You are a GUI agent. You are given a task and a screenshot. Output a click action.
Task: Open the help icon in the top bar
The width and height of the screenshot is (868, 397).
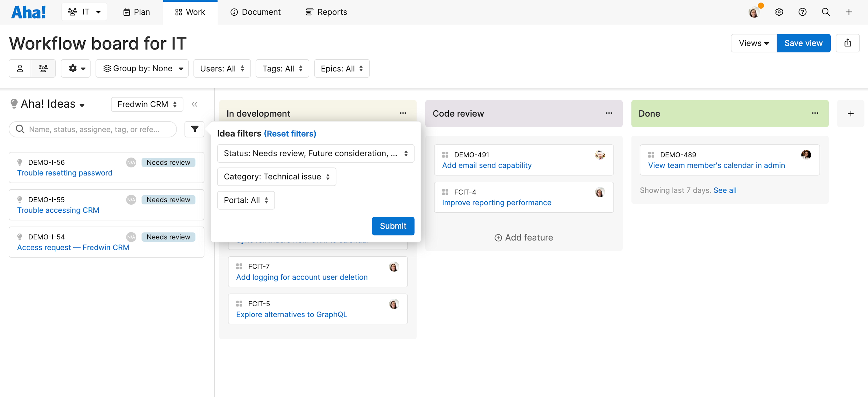pos(802,12)
